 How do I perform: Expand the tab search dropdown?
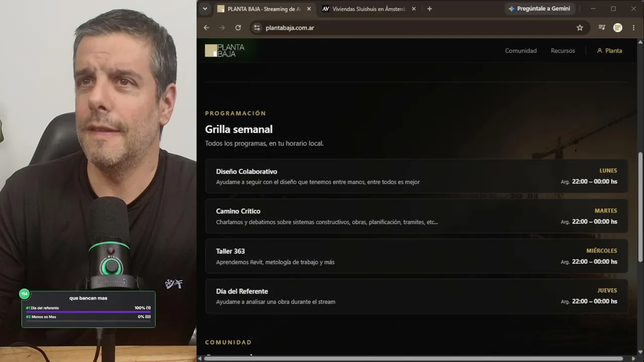coord(205,9)
